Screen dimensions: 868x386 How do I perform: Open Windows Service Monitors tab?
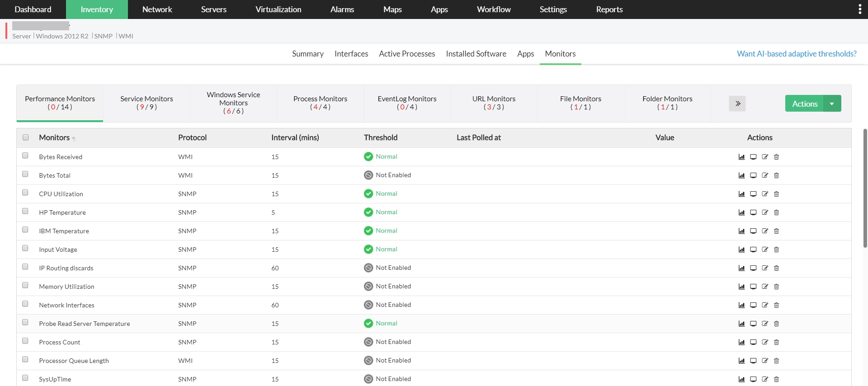point(233,103)
